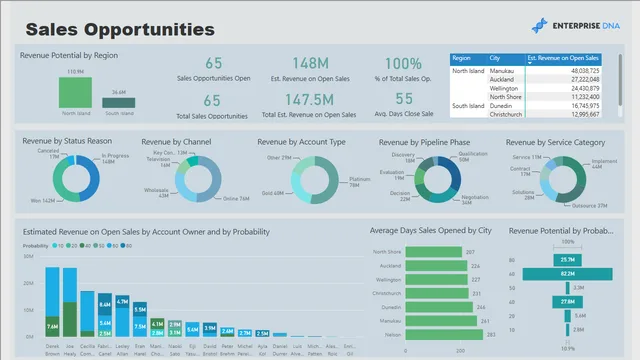Screen dimensions: 640x360
Task: Select the North Shore bar in Average Days chart
Action: (x=433, y=252)
